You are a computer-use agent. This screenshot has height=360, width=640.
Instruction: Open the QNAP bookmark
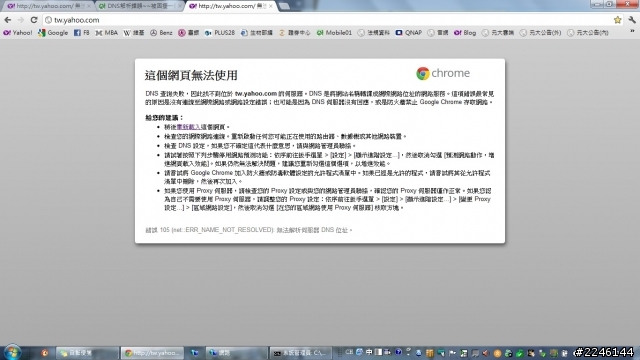(x=409, y=33)
